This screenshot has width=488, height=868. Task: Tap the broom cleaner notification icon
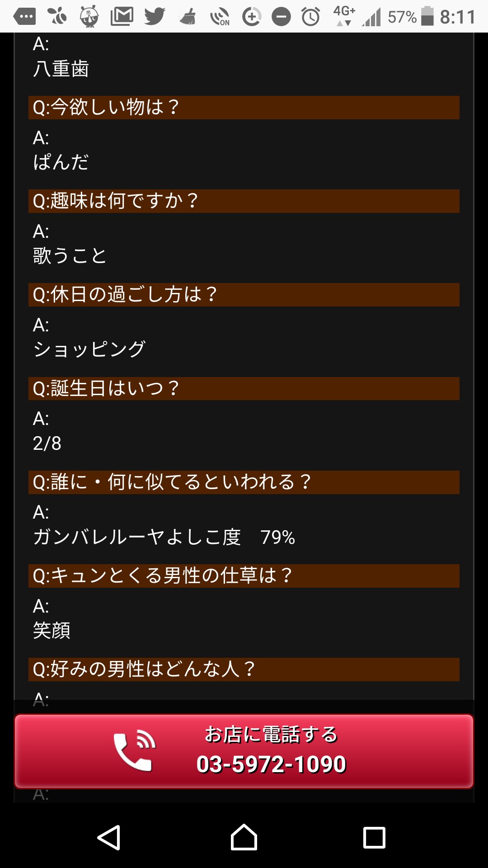point(188,17)
